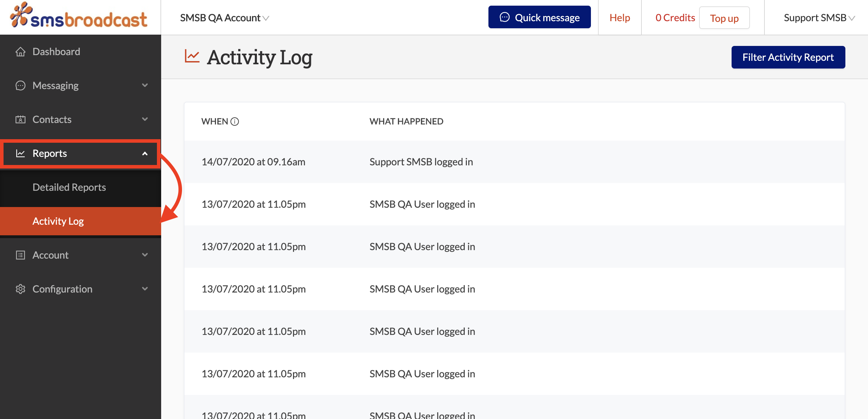The height and width of the screenshot is (419, 868).
Task: Click Filter Activity Report button
Action: 788,57
